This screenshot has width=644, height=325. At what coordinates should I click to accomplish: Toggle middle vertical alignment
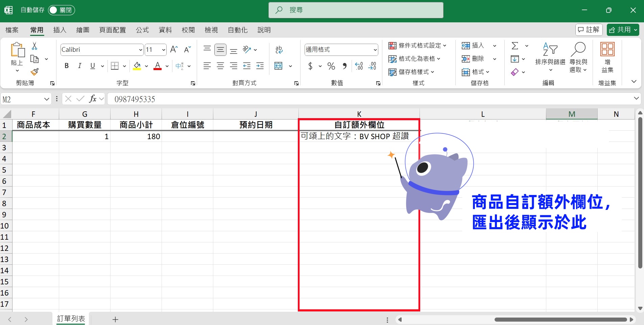click(220, 50)
